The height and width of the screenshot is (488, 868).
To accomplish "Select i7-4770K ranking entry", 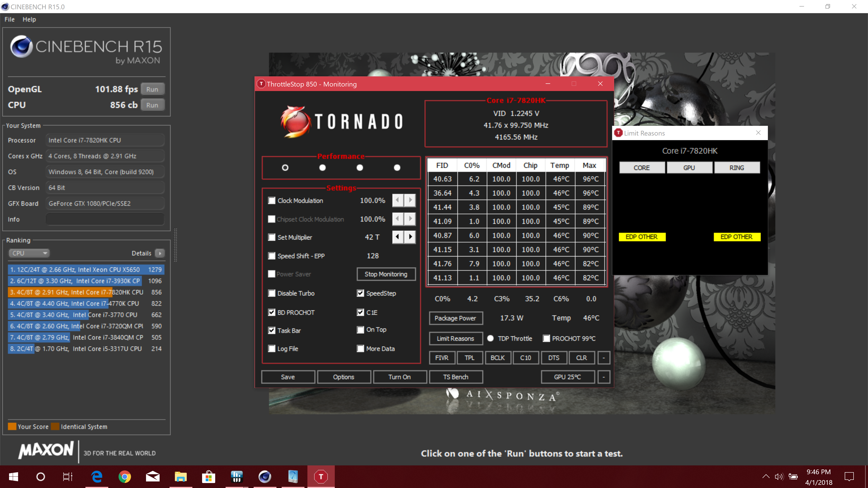I will 86,303.
